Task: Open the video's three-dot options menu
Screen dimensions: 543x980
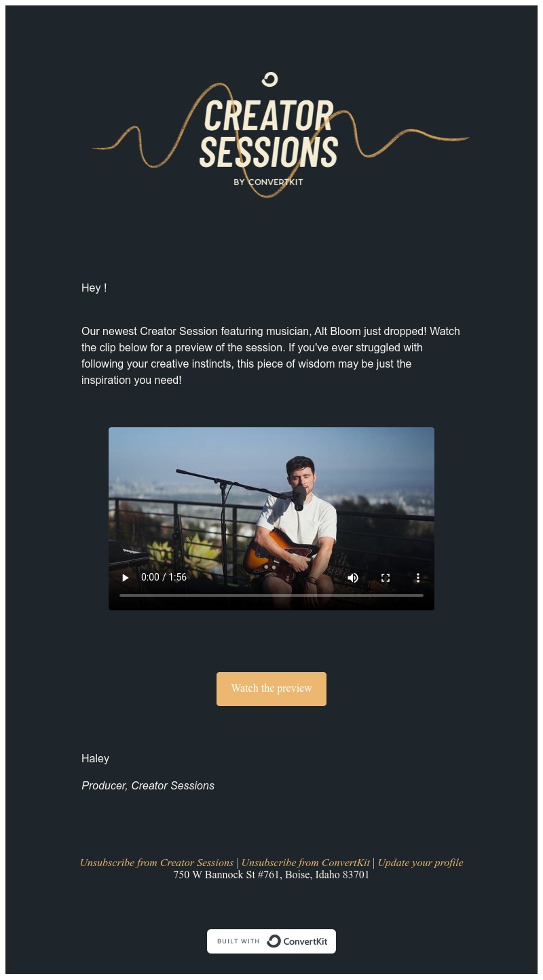Action: (418, 578)
